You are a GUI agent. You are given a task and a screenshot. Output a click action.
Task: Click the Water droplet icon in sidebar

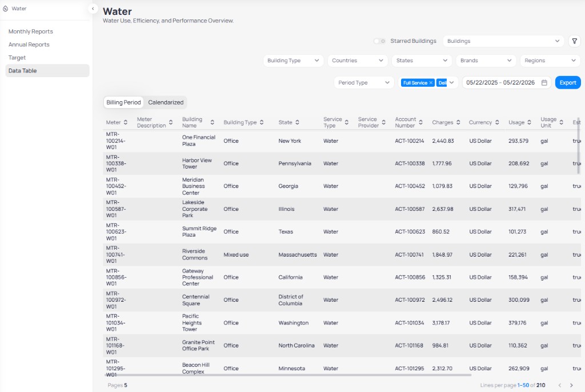pyautogui.click(x=6, y=9)
